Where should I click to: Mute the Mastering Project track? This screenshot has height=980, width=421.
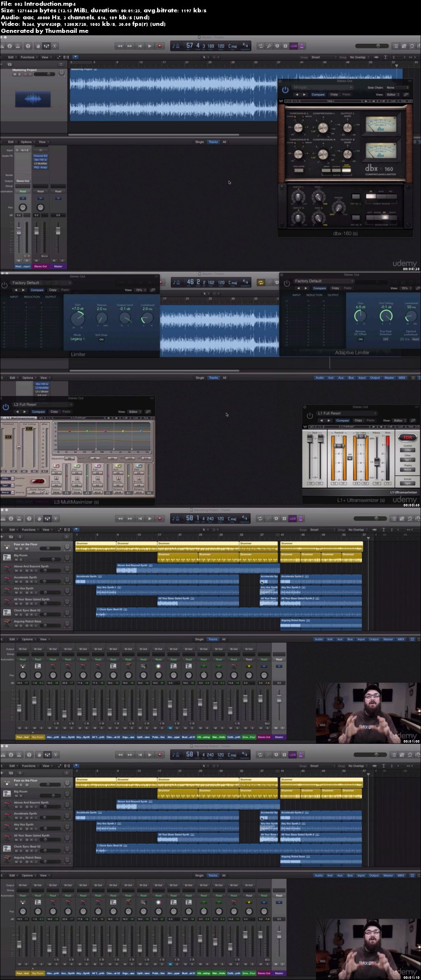coord(15,74)
